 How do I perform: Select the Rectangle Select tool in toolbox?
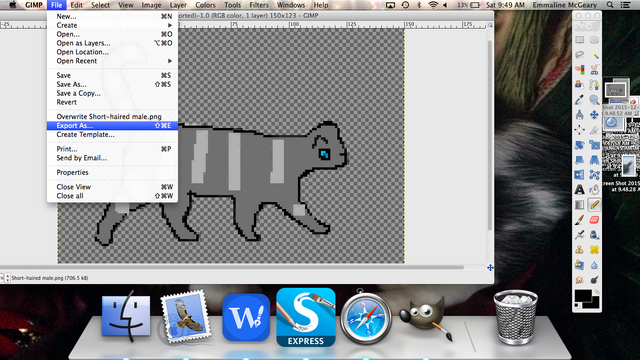tap(580, 40)
